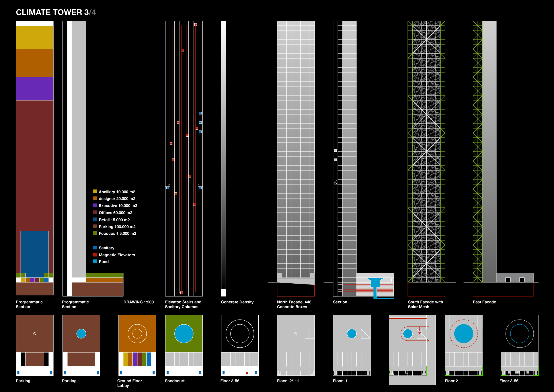Click the South Facade solar mesh drawing

point(426,151)
